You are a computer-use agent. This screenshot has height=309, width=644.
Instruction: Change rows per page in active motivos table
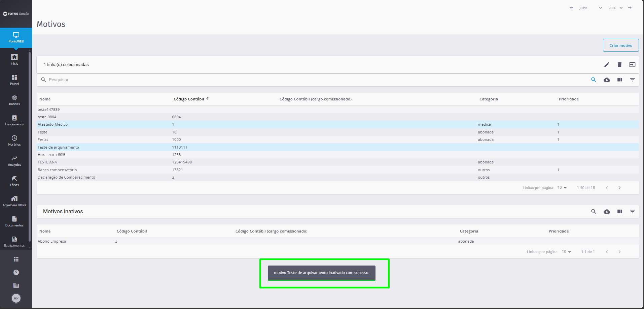coord(562,188)
